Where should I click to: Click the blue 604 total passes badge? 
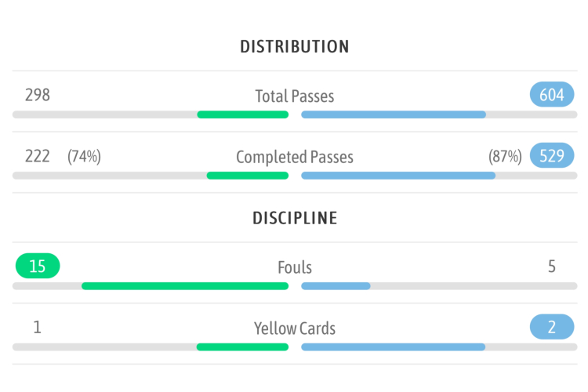coord(552,95)
